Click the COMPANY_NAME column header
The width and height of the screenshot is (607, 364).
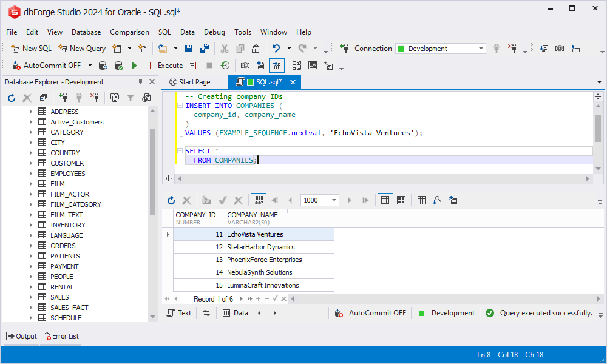[x=279, y=218]
